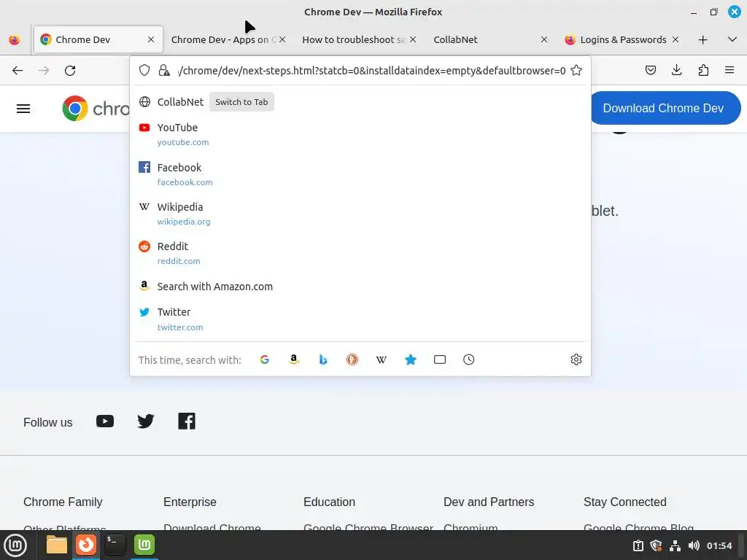Viewport: 747px width, 560px height.
Task: Open Firefox application hamburger menu
Action: pyautogui.click(x=729, y=71)
